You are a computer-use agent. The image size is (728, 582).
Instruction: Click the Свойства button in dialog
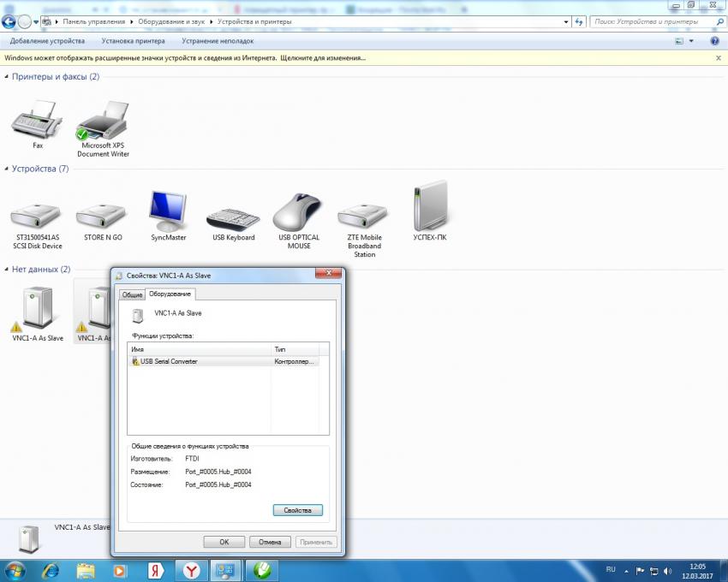(x=297, y=510)
